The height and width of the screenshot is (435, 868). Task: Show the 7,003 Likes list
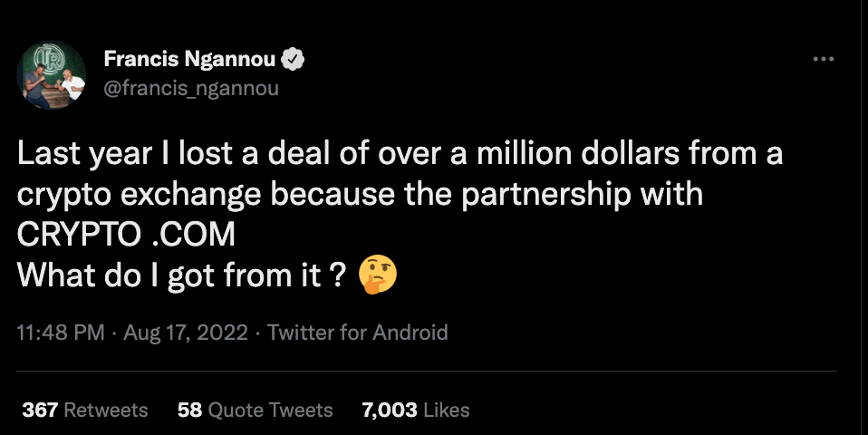(x=415, y=411)
